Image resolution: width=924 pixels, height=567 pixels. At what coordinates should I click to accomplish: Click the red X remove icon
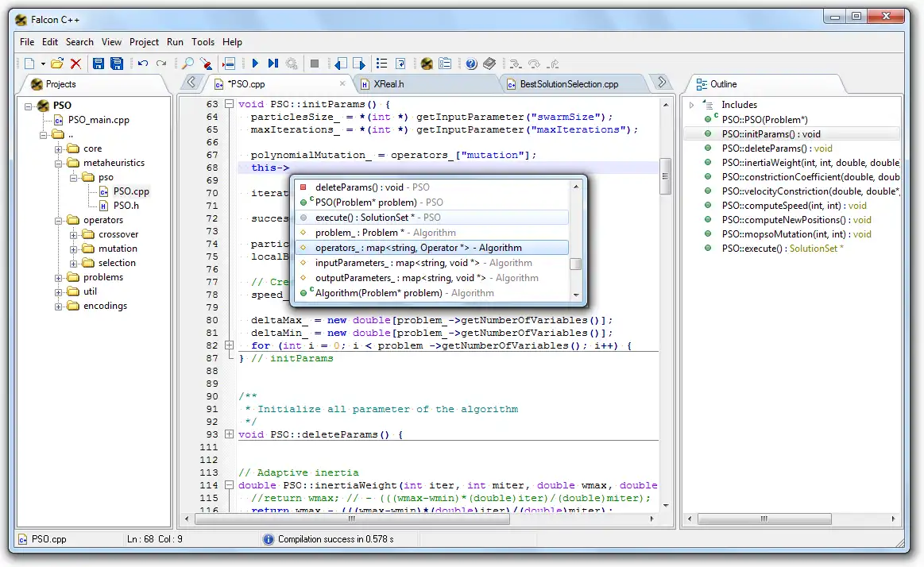[x=75, y=64]
